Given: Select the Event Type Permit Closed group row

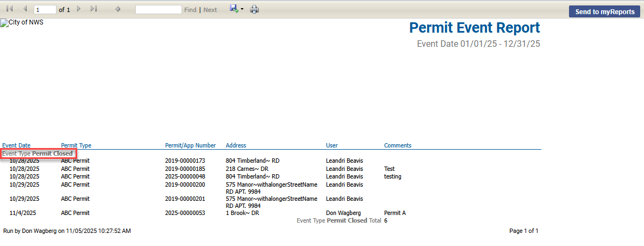Looking at the screenshot, I should pyautogui.click(x=37, y=153).
